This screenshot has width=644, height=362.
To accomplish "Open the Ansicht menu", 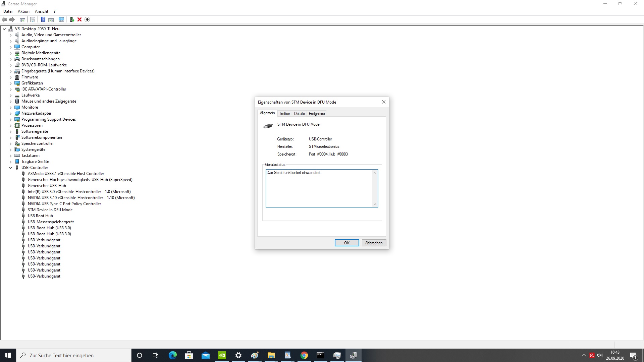I will pos(41,11).
